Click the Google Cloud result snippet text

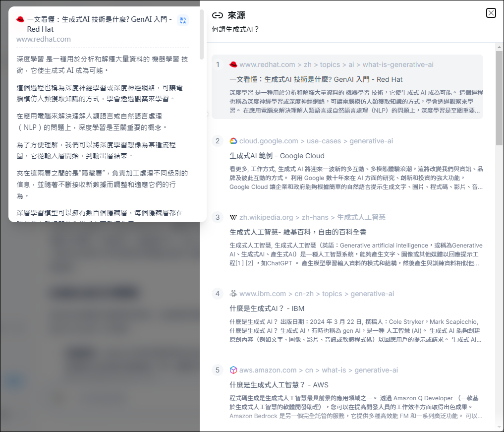coord(356,178)
